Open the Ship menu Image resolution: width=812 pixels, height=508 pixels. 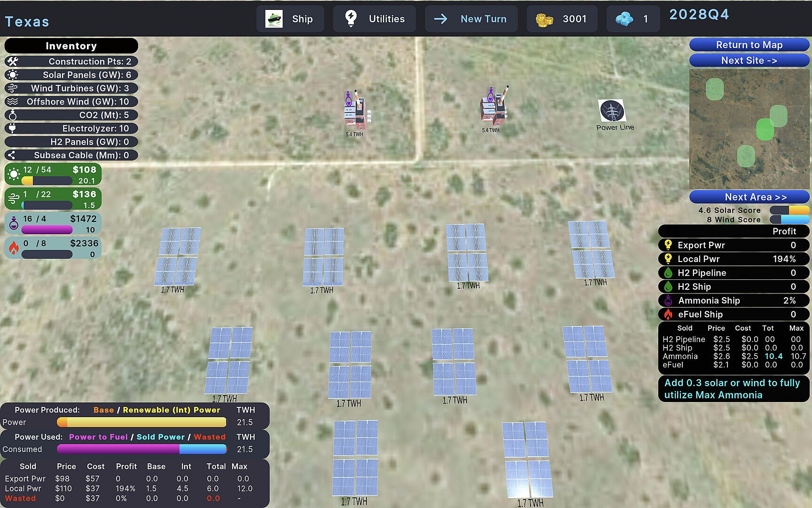[290, 19]
